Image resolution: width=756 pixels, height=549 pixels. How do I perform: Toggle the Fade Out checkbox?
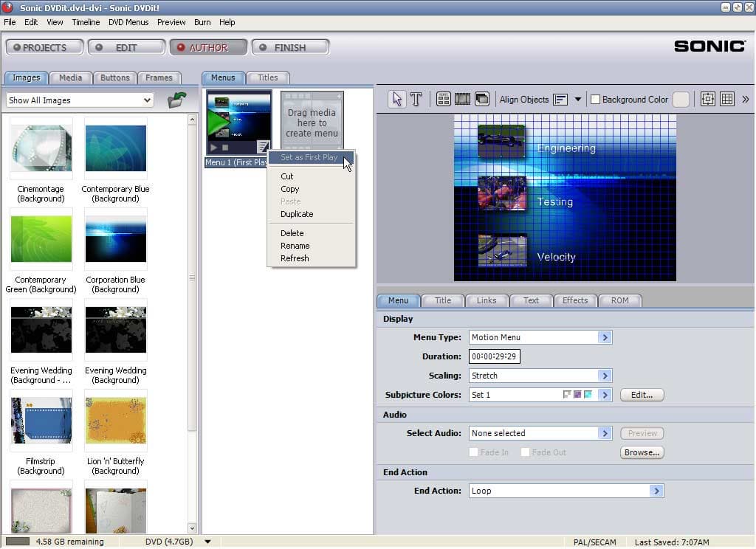pyautogui.click(x=525, y=452)
